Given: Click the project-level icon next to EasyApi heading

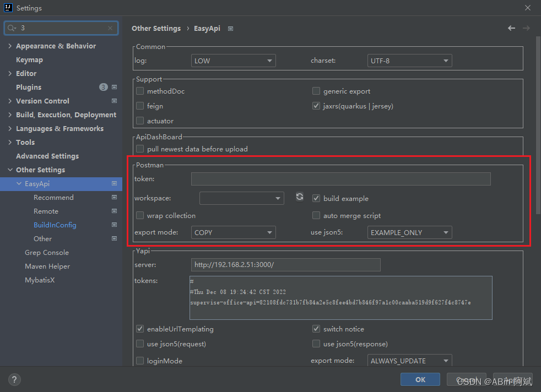Looking at the screenshot, I should click(230, 29).
